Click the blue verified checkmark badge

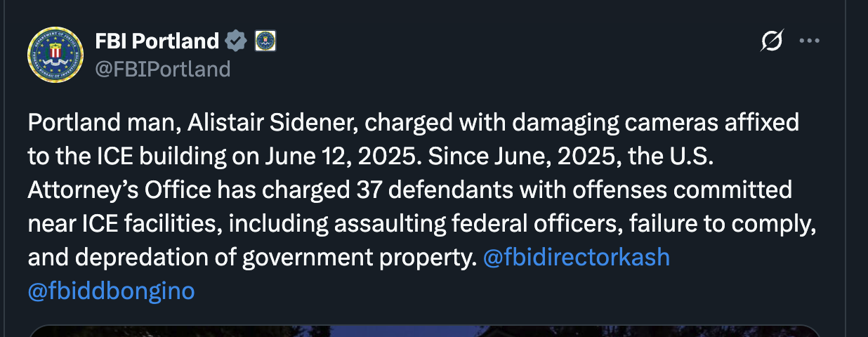(235, 41)
